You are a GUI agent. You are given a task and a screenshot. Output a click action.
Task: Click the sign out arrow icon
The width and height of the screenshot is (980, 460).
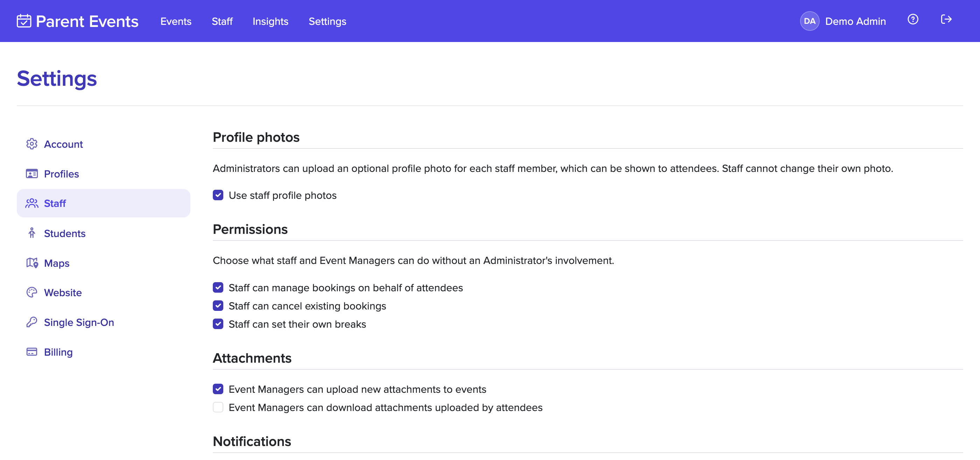click(x=946, y=19)
